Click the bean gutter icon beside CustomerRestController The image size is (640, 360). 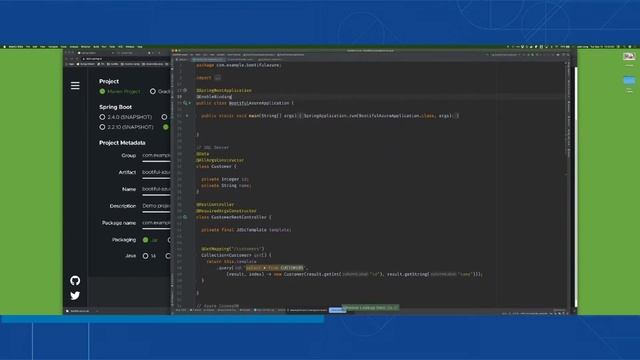(x=185, y=217)
